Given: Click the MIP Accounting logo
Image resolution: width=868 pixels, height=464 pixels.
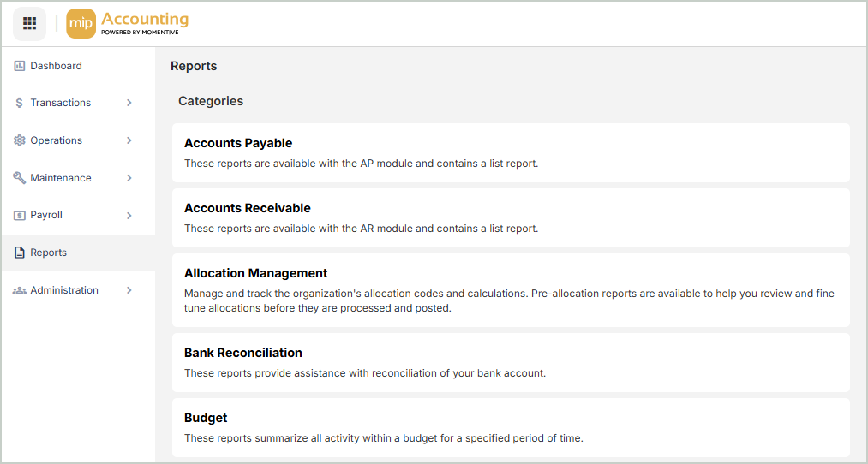Looking at the screenshot, I should 128,23.
